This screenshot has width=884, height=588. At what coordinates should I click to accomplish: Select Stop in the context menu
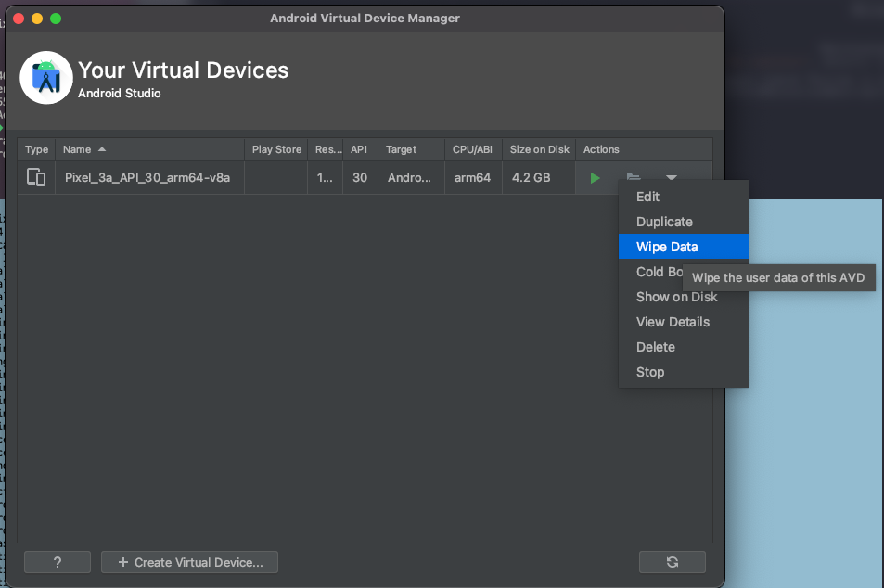coord(684,372)
